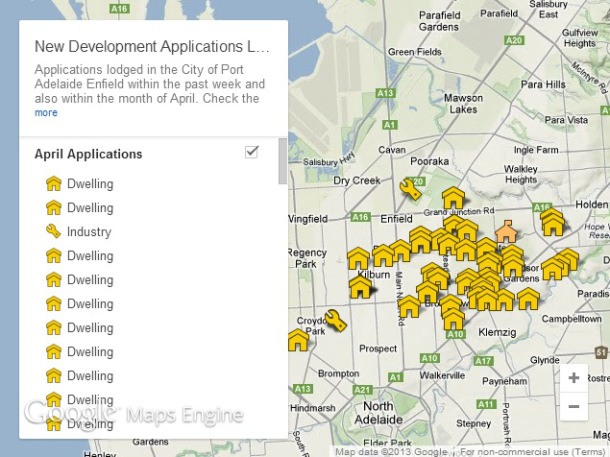The image size is (610, 457).
Task: Click the house marker just below the Kilburn label
Action: point(360,287)
